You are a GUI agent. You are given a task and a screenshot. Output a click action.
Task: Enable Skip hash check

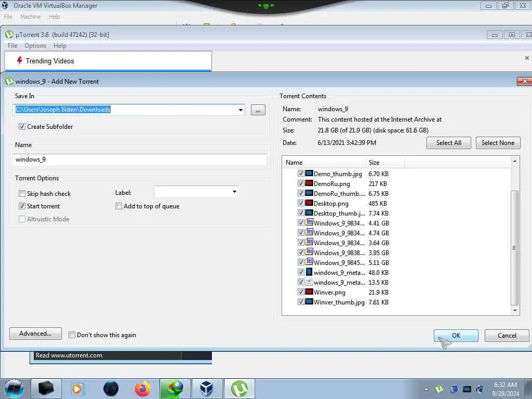point(22,194)
